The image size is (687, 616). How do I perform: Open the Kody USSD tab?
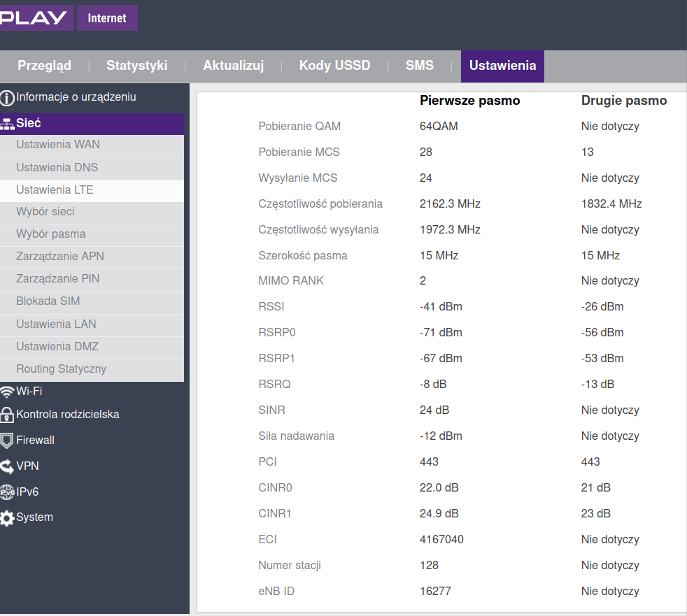point(334,65)
